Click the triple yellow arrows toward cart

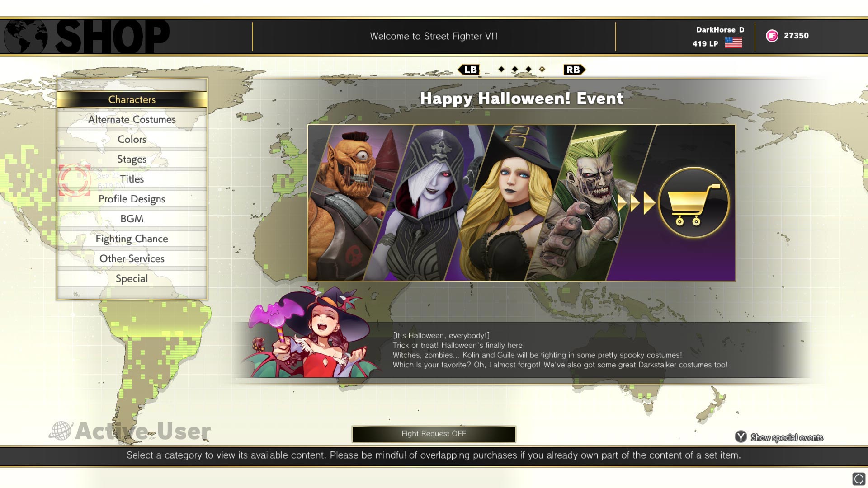(637, 203)
